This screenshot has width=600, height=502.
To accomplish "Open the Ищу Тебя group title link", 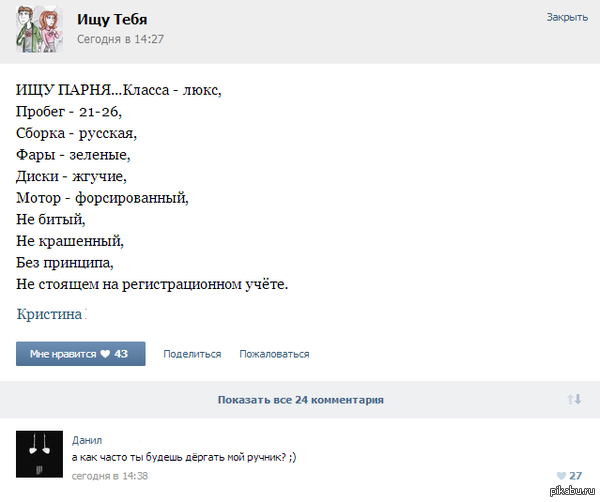I will 112,20.
